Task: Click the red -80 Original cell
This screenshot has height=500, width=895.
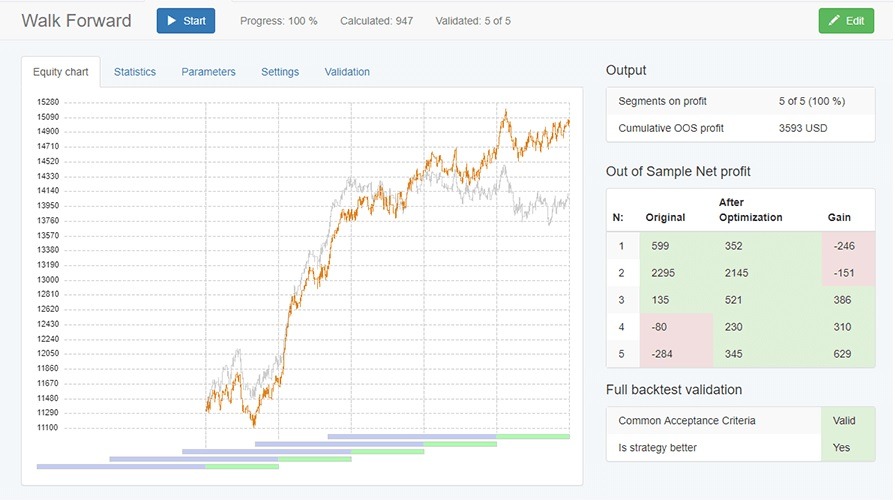Action: (x=675, y=326)
